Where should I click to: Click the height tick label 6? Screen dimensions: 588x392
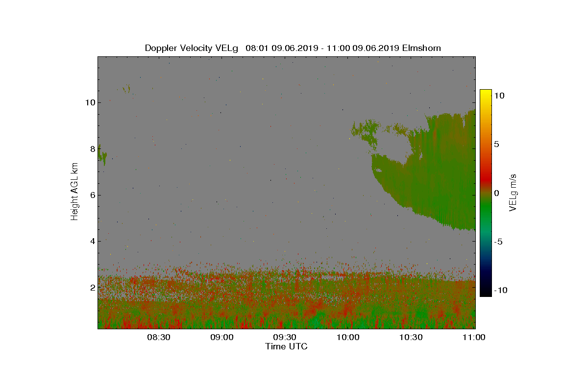pyautogui.click(x=92, y=195)
